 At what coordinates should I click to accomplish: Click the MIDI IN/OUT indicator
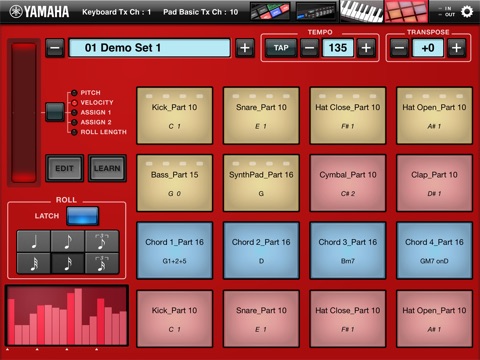point(448,11)
